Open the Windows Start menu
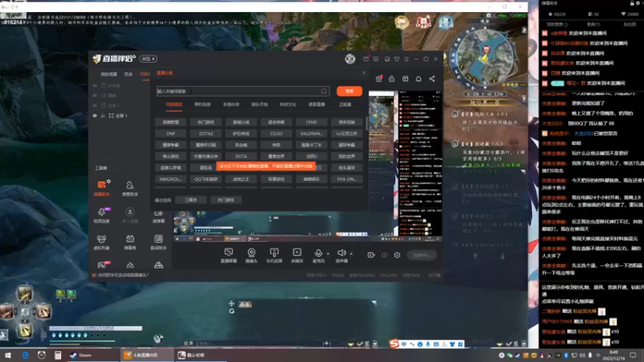This screenshot has height=362, width=644. (x=8, y=355)
